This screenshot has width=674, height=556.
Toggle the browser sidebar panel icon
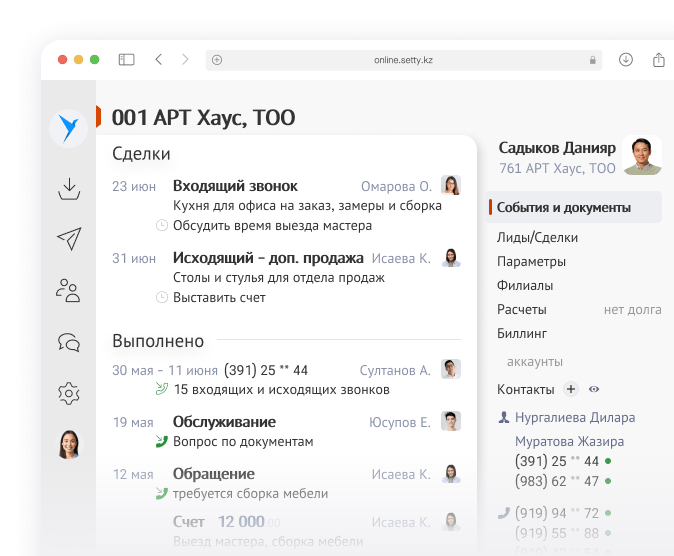pyautogui.click(x=126, y=60)
